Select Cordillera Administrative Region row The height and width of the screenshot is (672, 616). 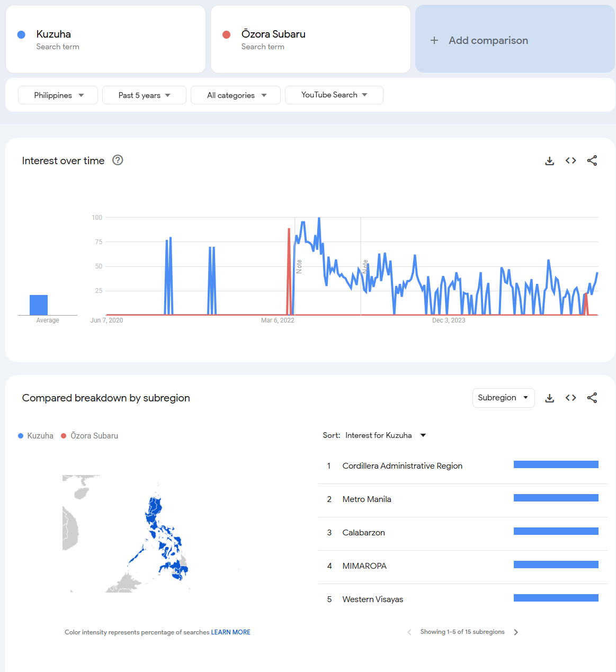(x=402, y=466)
